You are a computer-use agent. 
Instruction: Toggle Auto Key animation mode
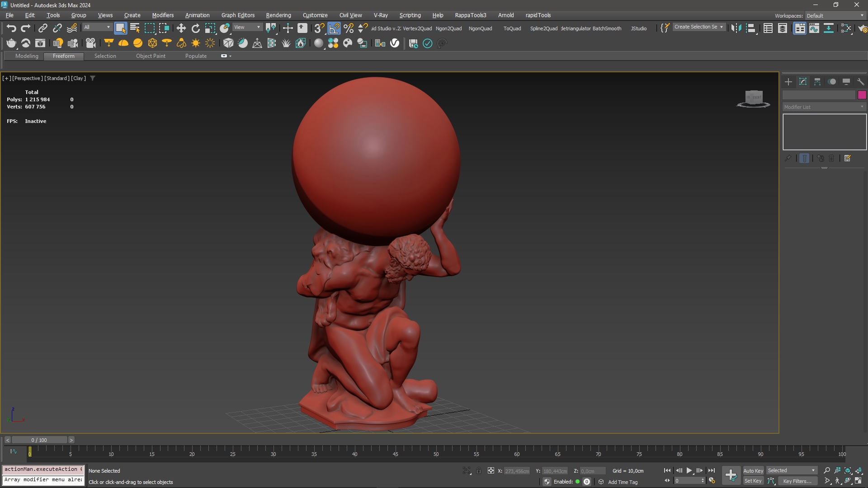point(753,470)
